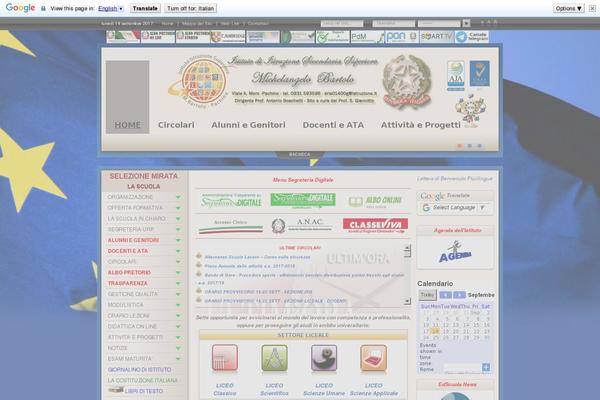
Task: Open the Agenda dell'Istituto logo
Action: tap(455, 252)
